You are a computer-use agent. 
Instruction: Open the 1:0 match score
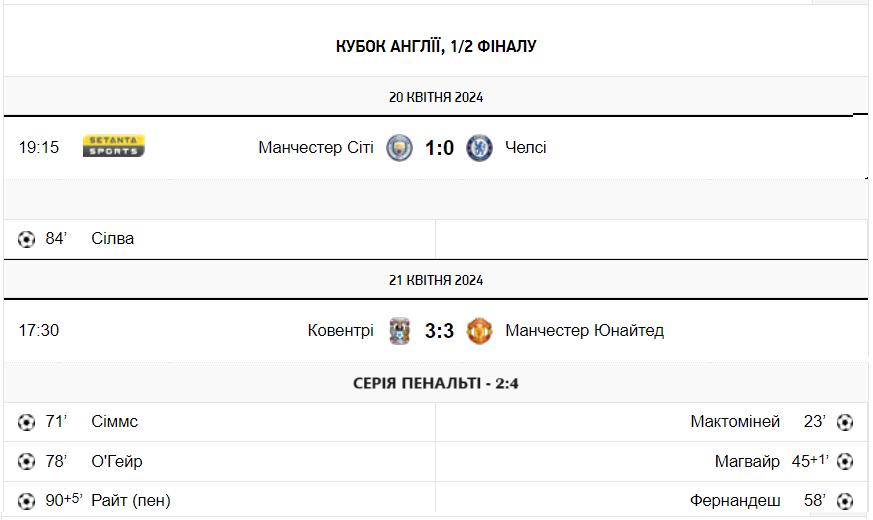(x=439, y=148)
